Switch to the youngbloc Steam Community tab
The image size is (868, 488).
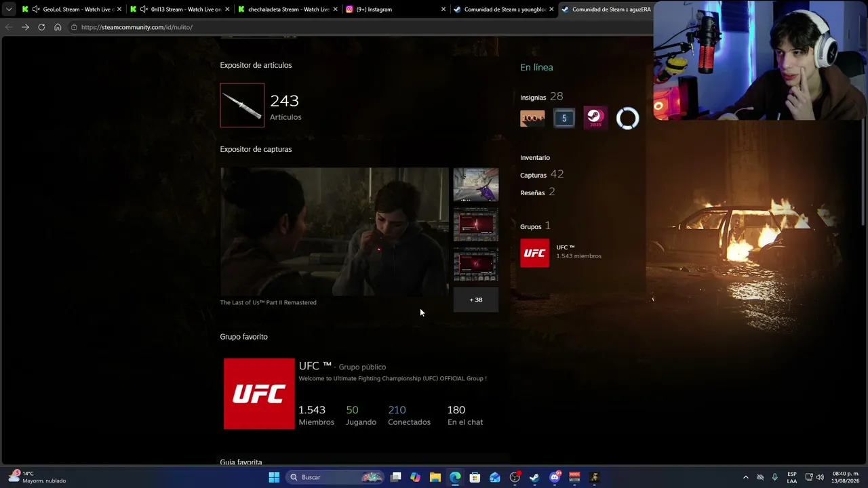pos(503,9)
